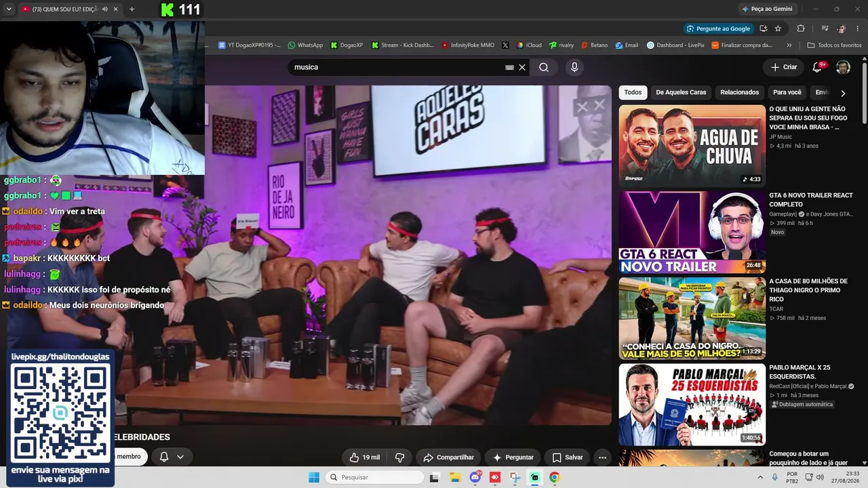Click the taskbar microphone tray icon
The image size is (868, 488).
[x=774, y=477]
